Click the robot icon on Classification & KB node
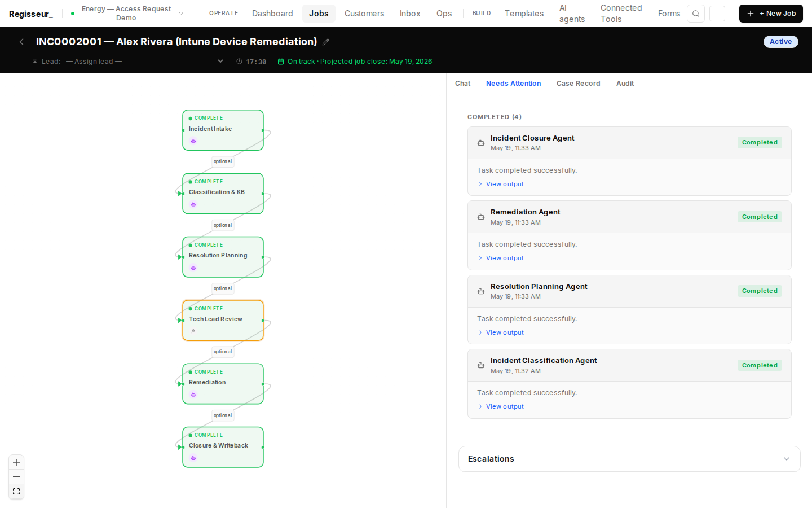 [193, 204]
